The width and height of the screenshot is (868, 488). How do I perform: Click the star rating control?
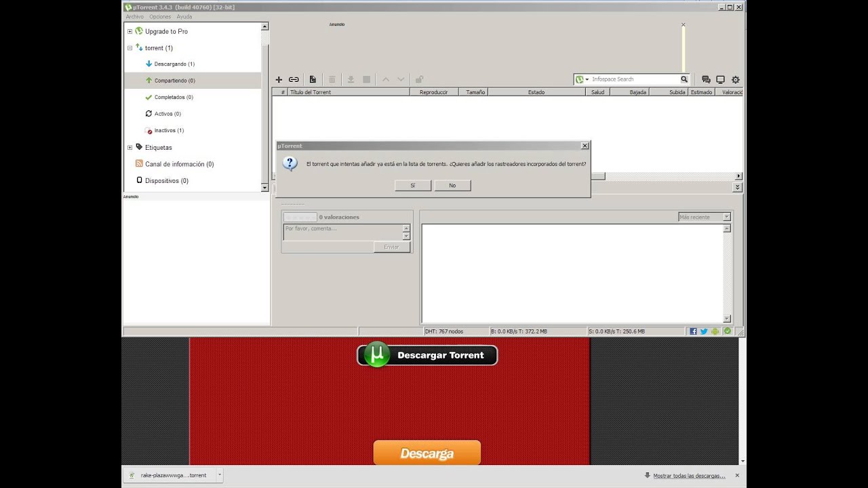coord(300,217)
